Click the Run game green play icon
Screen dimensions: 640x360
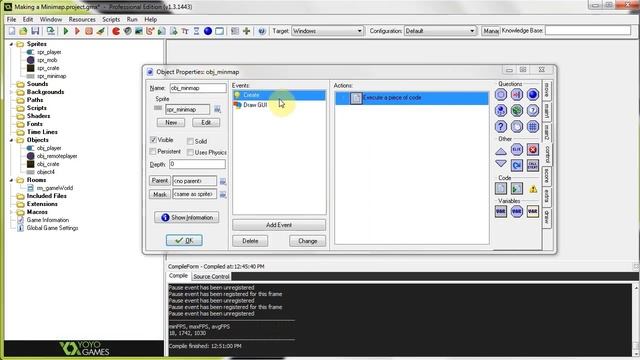(66, 31)
